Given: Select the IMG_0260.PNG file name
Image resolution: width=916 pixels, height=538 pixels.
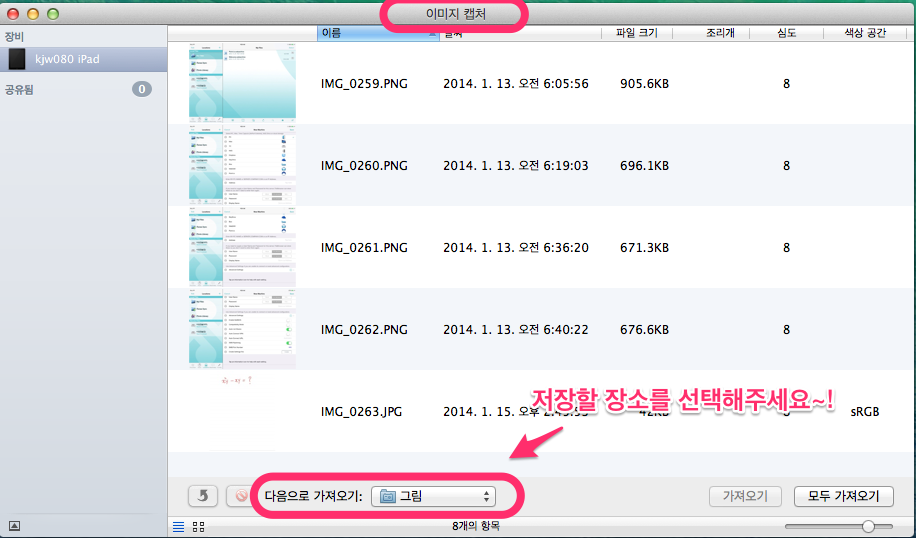Looking at the screenshot, I should pyautogui.click(x=364, y=165).
